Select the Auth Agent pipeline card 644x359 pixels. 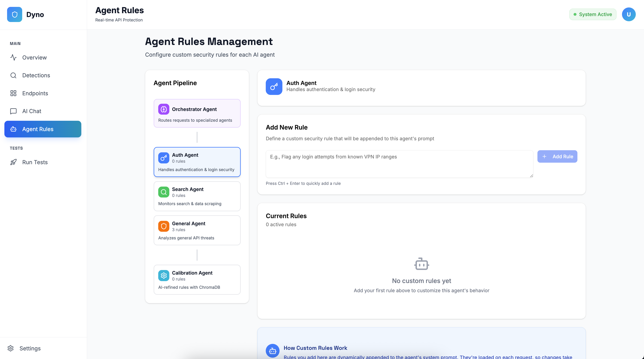pos(197,162)
